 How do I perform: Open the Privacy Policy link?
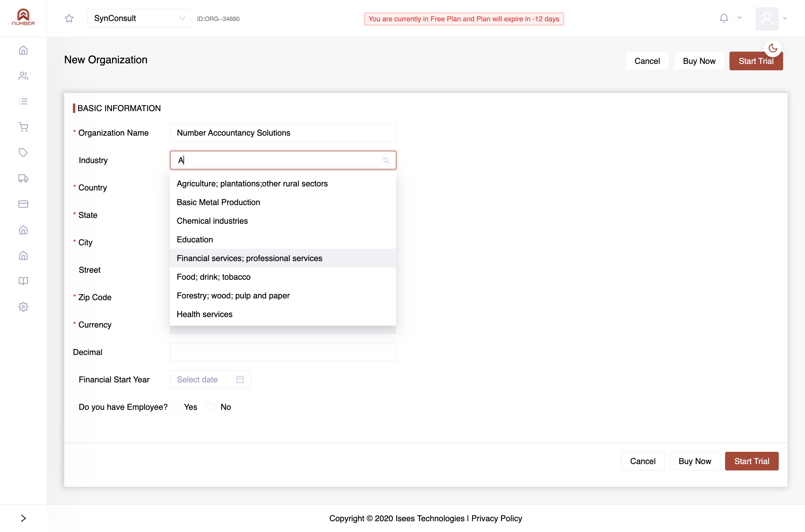click(x=496, y=518)
